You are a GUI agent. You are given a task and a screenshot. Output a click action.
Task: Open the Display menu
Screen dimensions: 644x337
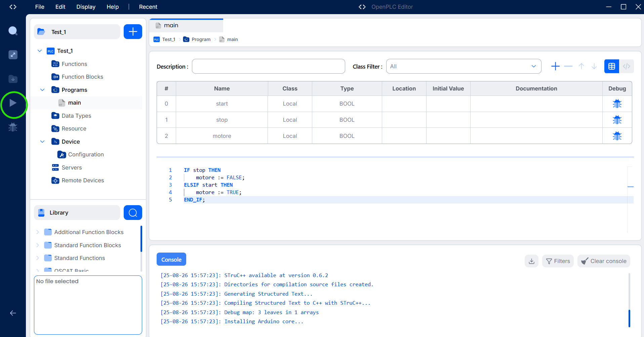tap(86, 7)
